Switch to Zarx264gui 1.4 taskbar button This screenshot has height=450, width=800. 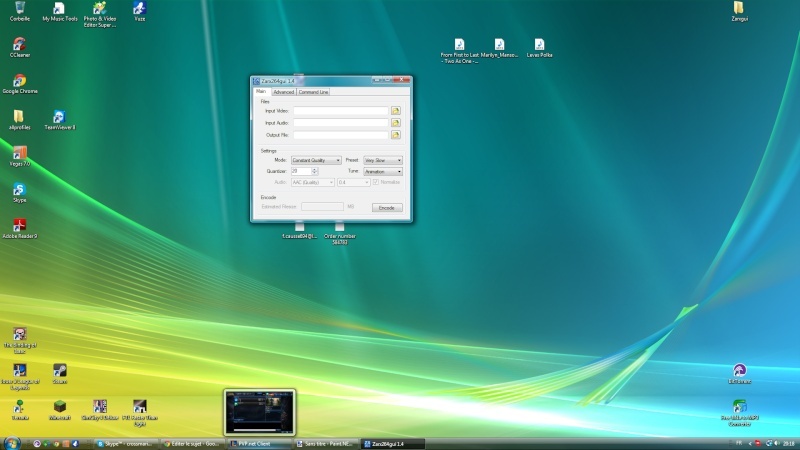(x=393, y=444)
